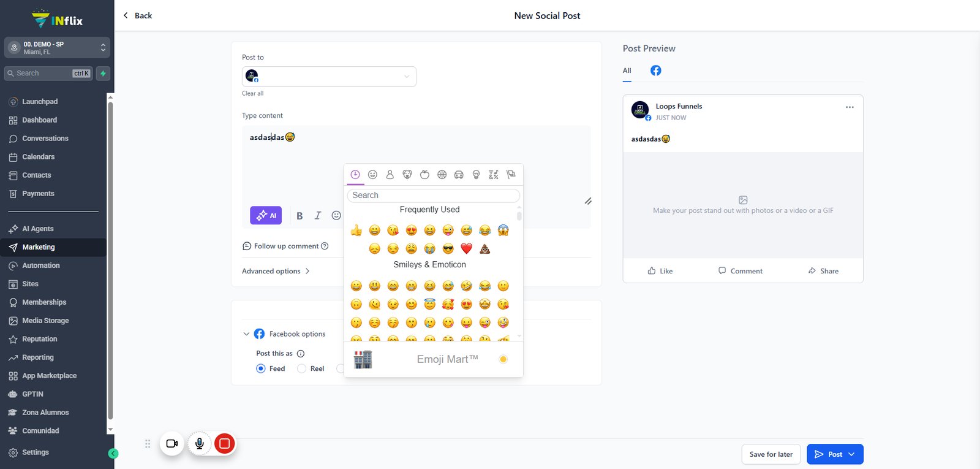Open account switcher 00. DEMO - SP
This screenshot has width=980, height=469.
click(x=57, y=48)
